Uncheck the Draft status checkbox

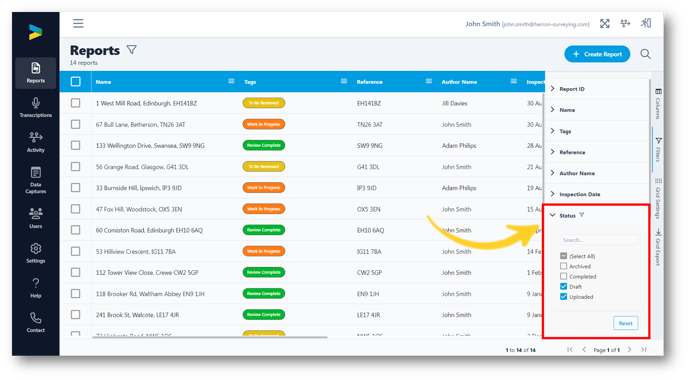[x=563, y=287]
